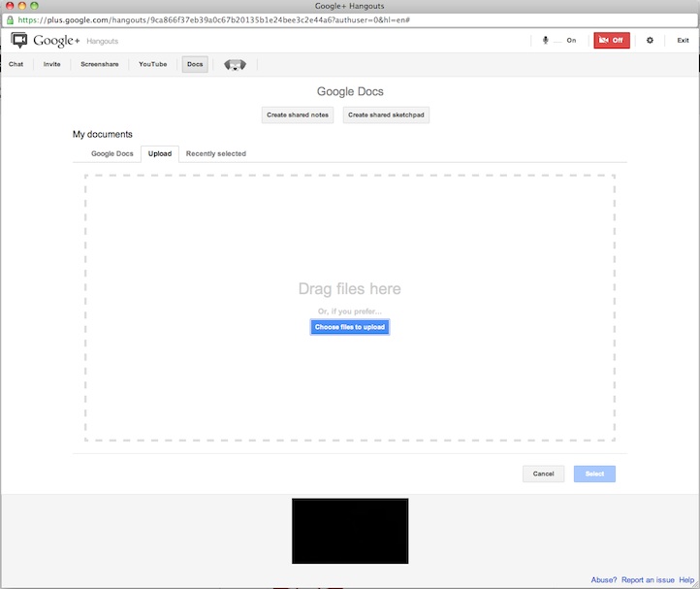Click the Drag files here drop zone

point(350,308)
